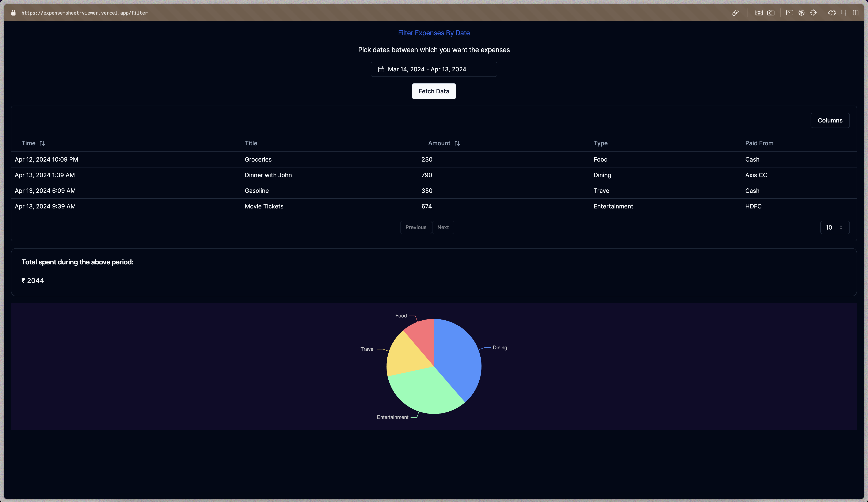868x502 pixels.
Task: Open the terminal icon in the toolbar
Action: tap(790, 13)
